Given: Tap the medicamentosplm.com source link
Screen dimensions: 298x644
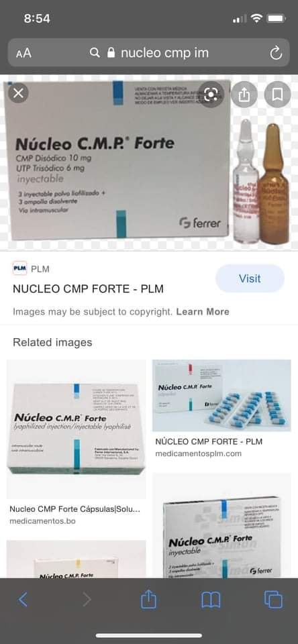Looking at the screenshot, I should click(x=198, y=454).
